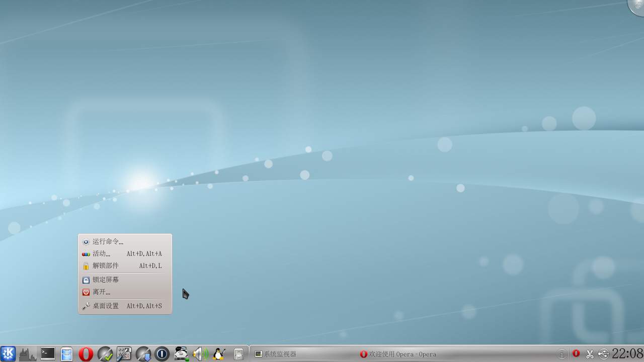Open the settings tools icon in panel
Image resolution: width=644 pixels, height=362 pixels.
coord(124,354)
